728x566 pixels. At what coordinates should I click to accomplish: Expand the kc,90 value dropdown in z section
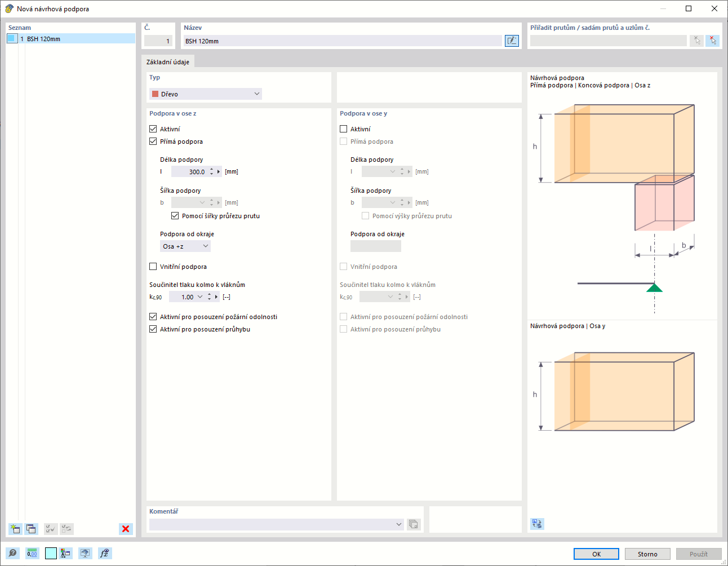[x=200, y=297]
